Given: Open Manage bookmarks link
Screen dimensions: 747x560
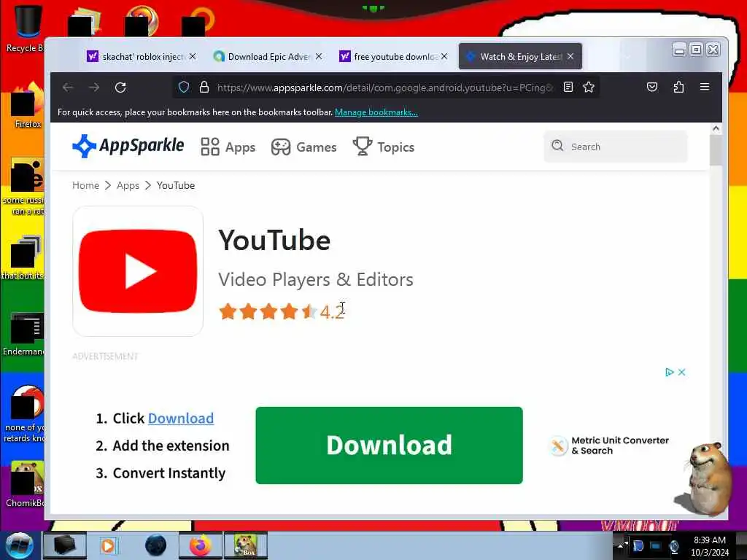Looking at the screenshot, I should point(376,112).
